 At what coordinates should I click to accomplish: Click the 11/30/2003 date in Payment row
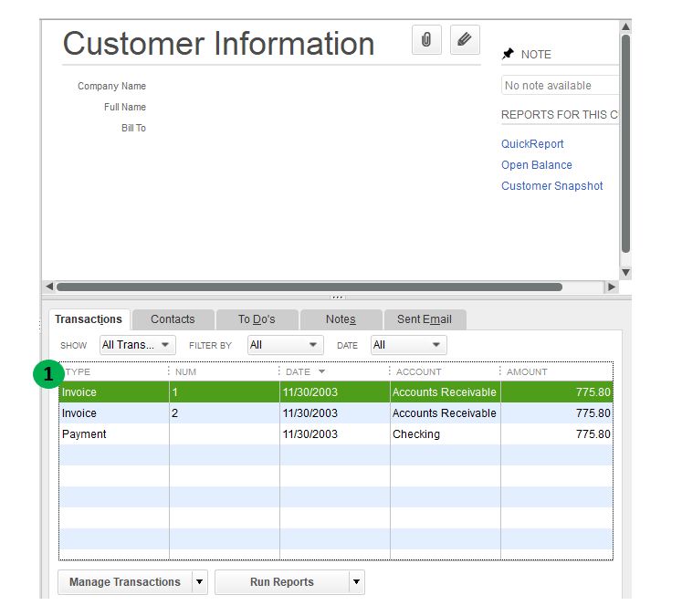click(x=310, y=433)
